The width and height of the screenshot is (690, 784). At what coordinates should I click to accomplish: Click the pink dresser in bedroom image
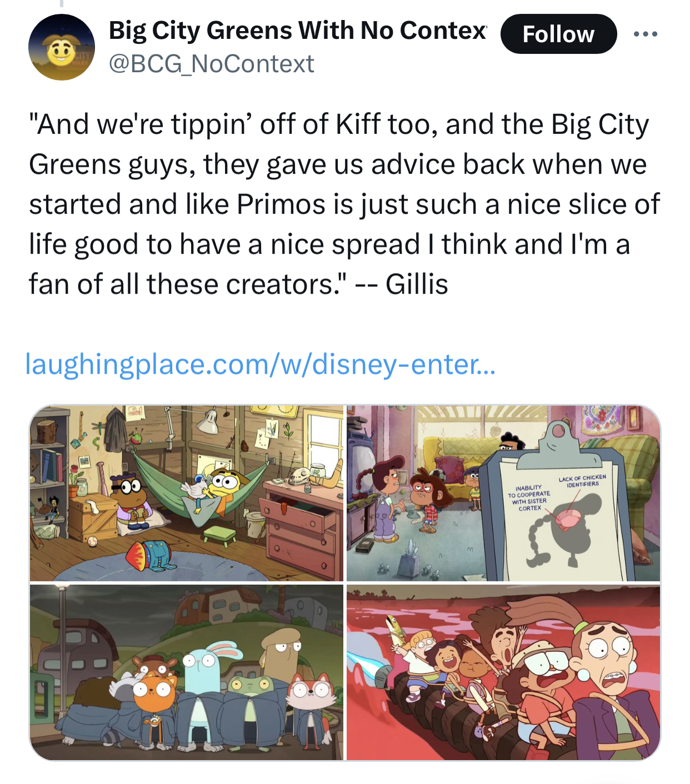(x=302, y=527)
